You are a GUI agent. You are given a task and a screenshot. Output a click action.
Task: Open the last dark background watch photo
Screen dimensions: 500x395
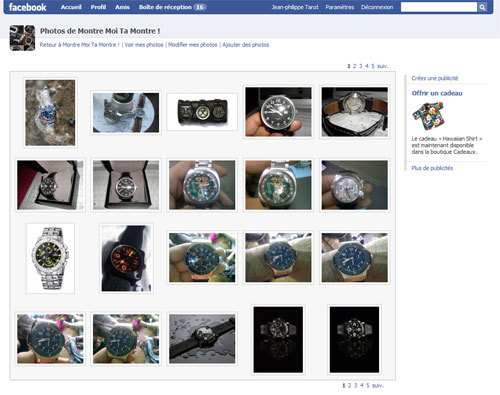[354, 340]
